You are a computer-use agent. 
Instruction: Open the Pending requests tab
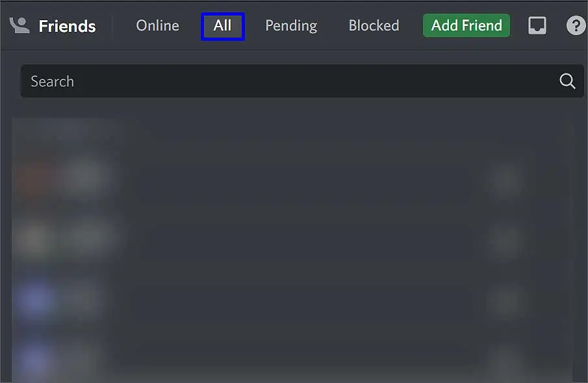coord(291,25)
